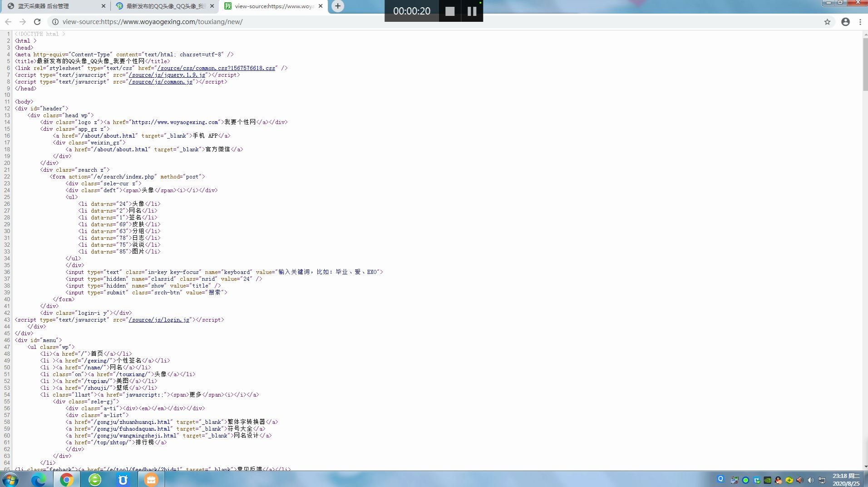Open the /source/js/login.js link
The width and height of the screenshot is (868, 487).
[x=159, y=320]
